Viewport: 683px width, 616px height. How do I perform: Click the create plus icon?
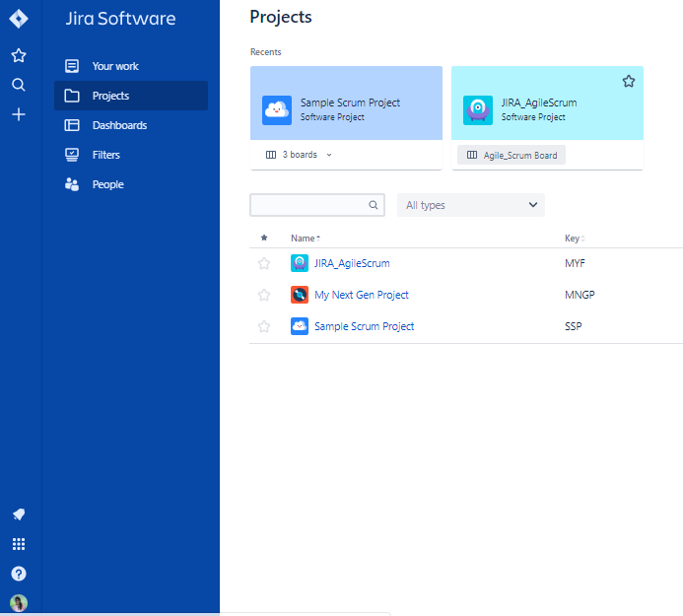point(19,114)
